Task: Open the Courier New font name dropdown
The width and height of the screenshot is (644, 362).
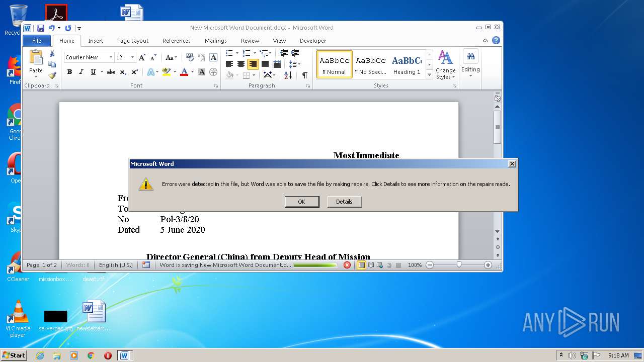Action: 111,57
